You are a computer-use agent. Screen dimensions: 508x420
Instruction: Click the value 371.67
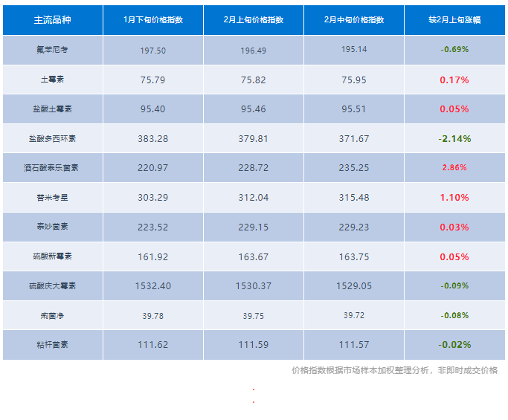[354, 139]
